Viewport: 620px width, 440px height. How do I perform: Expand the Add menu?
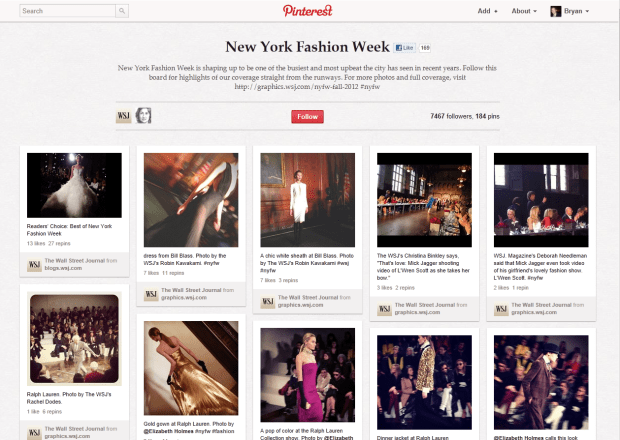click(487, 11)
